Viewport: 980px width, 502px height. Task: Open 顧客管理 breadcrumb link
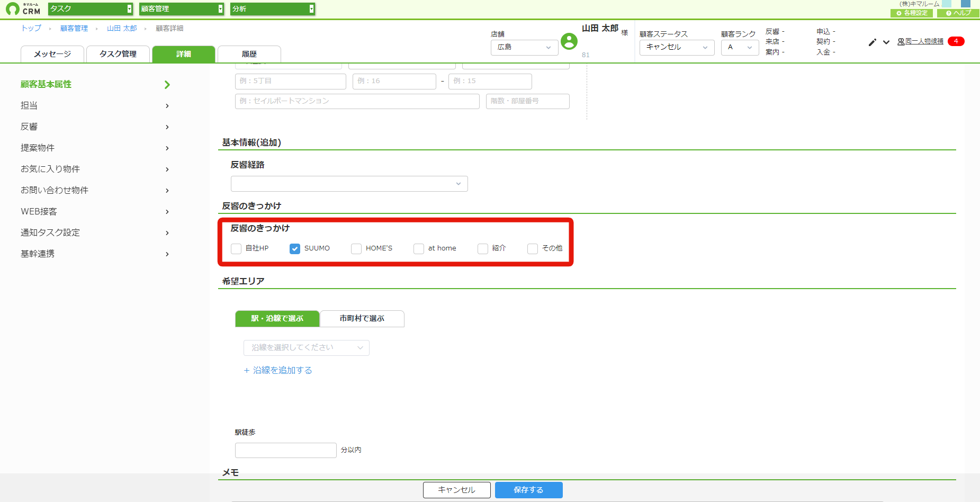point(74,28)
